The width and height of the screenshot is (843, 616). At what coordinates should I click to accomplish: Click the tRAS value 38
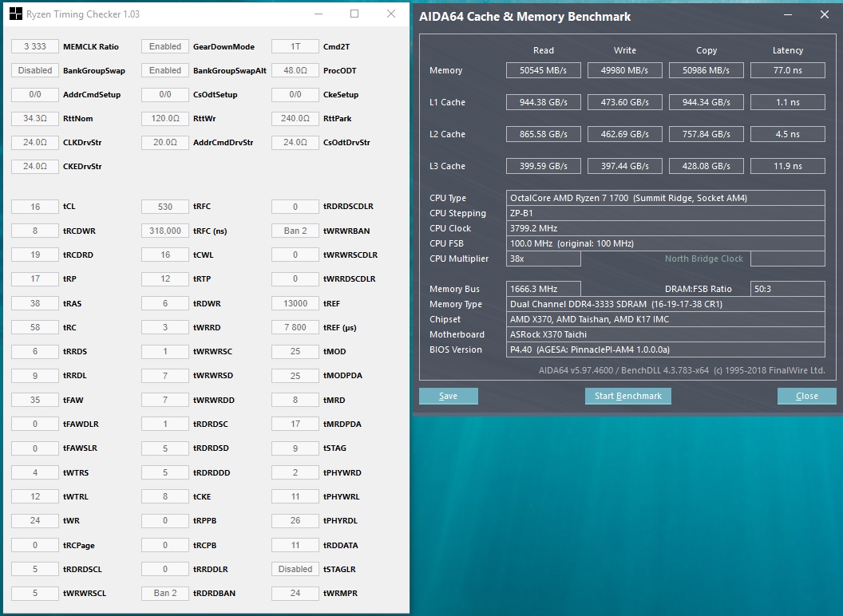pyautogui.click(x=35, y=303)
